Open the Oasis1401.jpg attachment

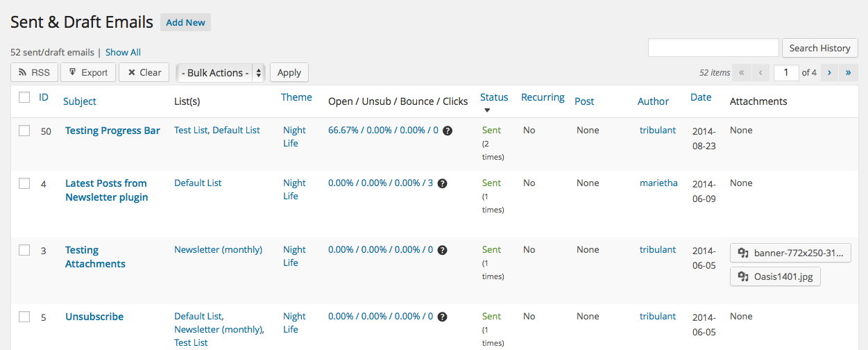[775, 276]
